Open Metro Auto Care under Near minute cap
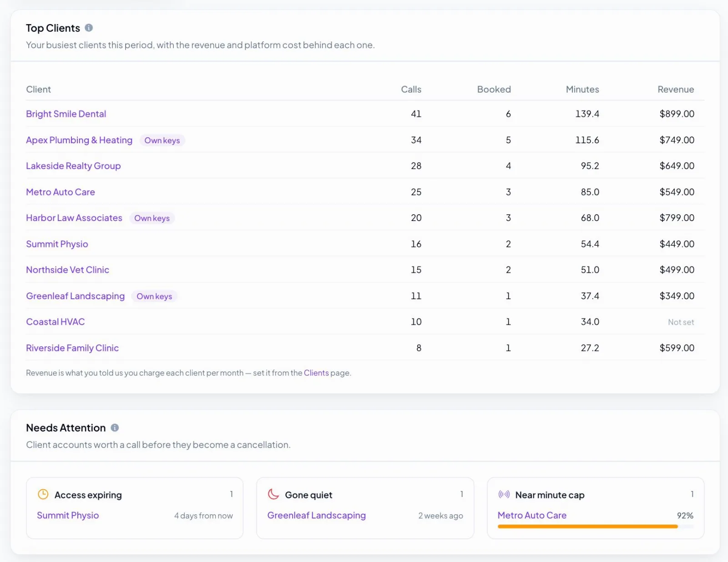Viewport: 728px width, 562px height. point(532,515)
